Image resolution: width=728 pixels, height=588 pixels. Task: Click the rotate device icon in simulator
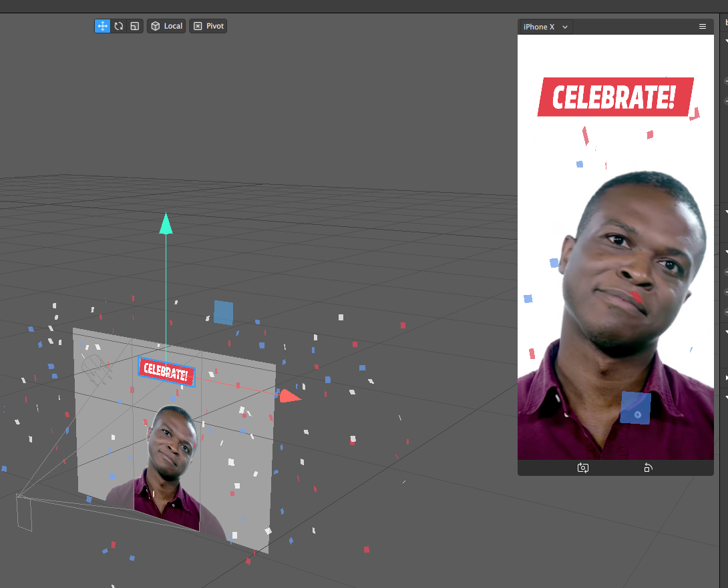click(647, 468)
